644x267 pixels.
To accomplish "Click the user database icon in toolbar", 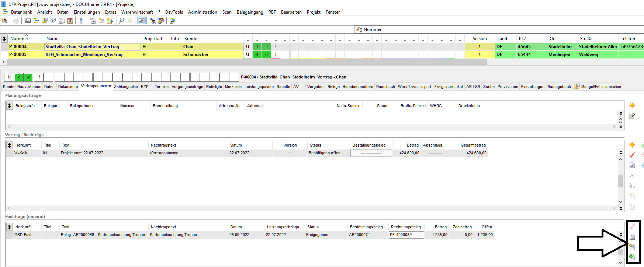I will tap(5, 21).
